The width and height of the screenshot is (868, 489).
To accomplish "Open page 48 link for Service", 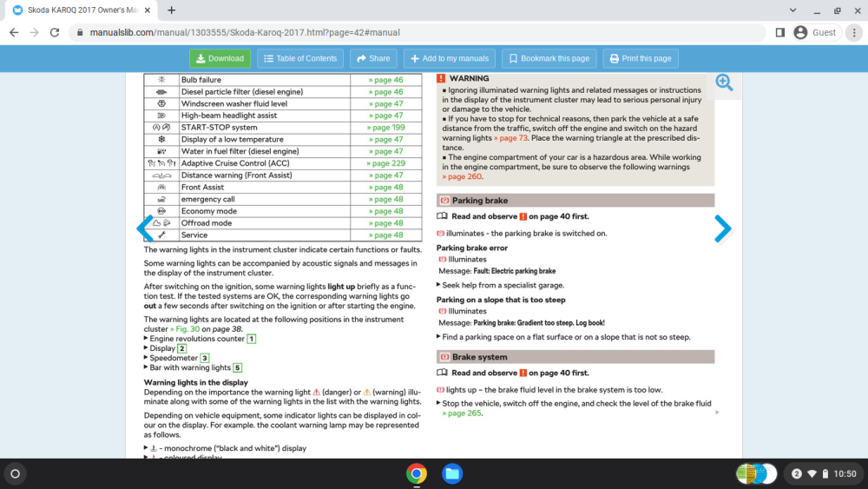I will point(386,235).
